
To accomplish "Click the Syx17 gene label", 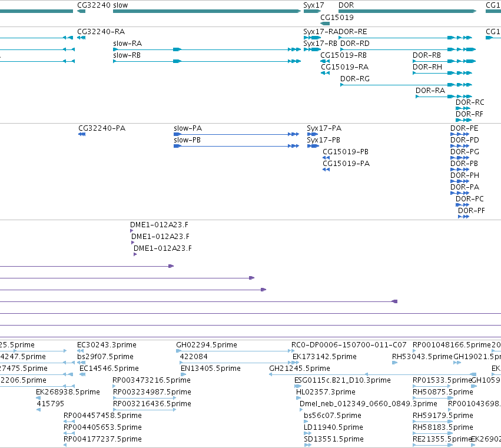I will (313, 5).
